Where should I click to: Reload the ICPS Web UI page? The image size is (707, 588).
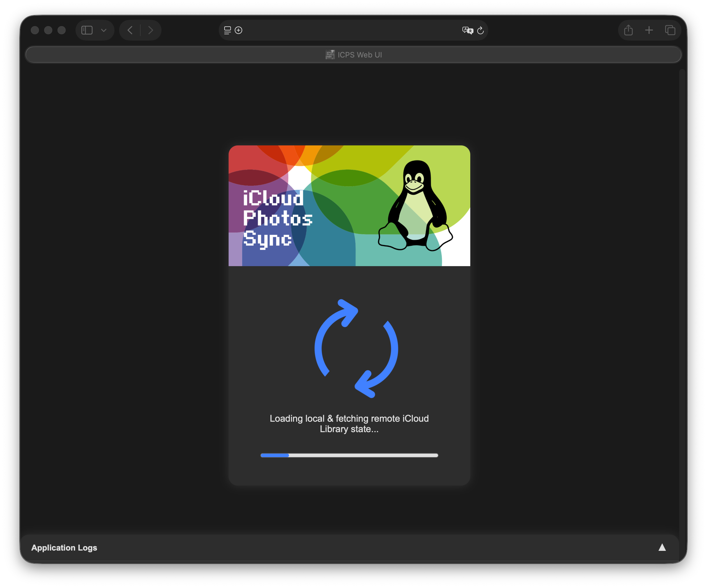coord(481,30)
